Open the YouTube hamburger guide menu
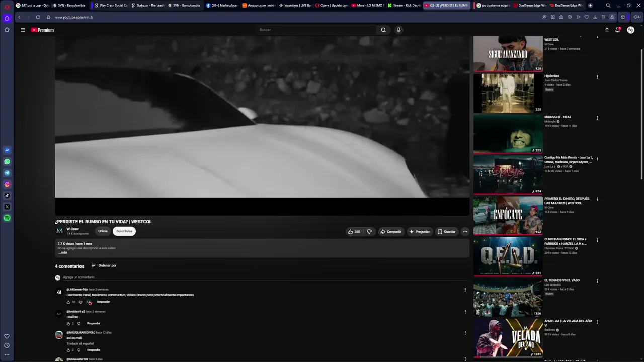 [x=23, y=30]
